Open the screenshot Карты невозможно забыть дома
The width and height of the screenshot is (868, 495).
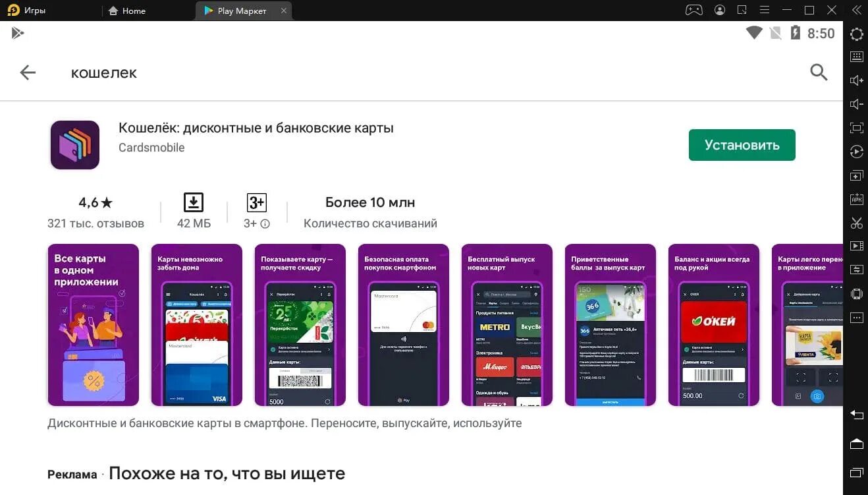(196, 325)
